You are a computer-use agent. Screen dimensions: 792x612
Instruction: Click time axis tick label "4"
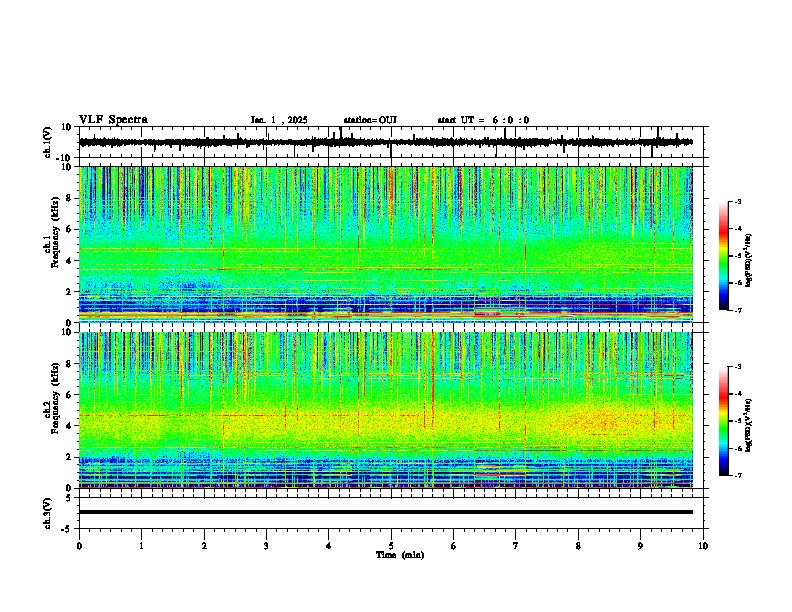pyautogui.click(x=329, y=546)
